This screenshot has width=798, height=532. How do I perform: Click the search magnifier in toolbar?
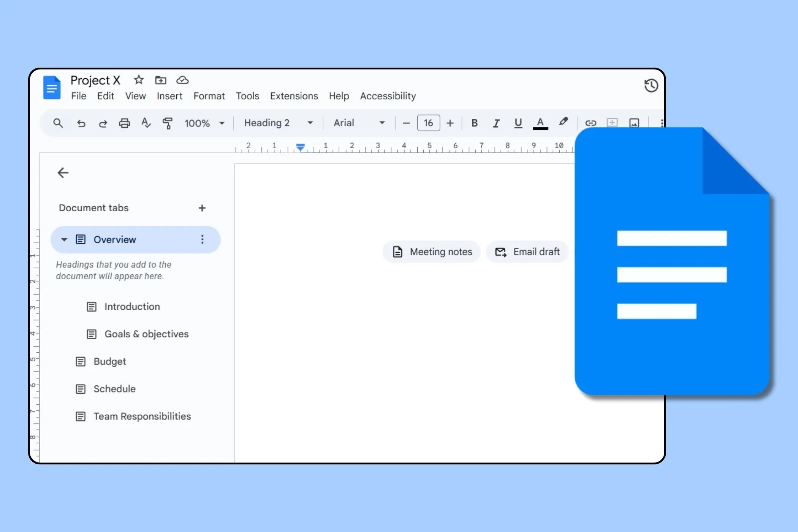click(x=58, y=123)
